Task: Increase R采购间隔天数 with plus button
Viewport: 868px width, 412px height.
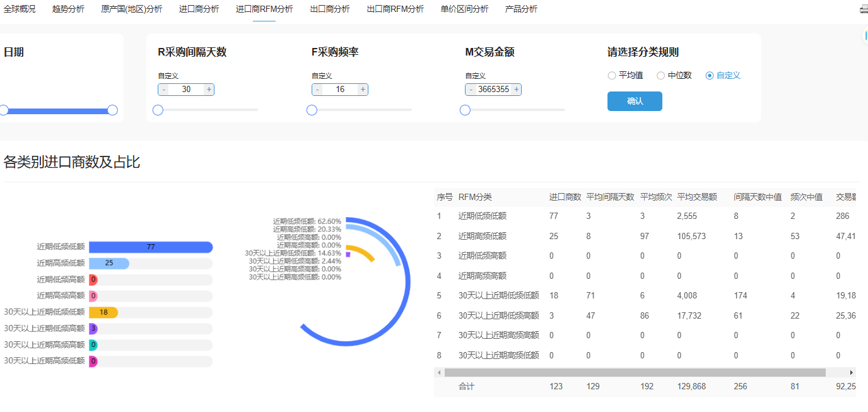Action: point(209,90)
